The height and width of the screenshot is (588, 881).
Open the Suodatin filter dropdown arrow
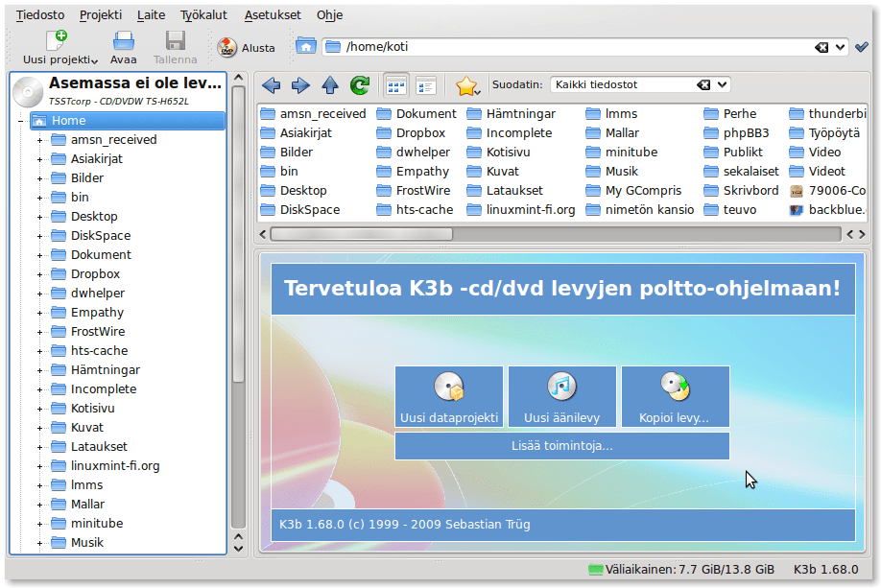point(722,84)
